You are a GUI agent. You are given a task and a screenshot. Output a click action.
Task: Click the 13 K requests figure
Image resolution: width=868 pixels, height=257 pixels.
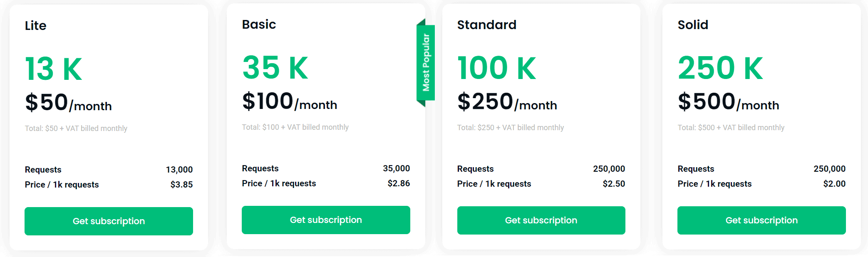[x=54, y=69]
